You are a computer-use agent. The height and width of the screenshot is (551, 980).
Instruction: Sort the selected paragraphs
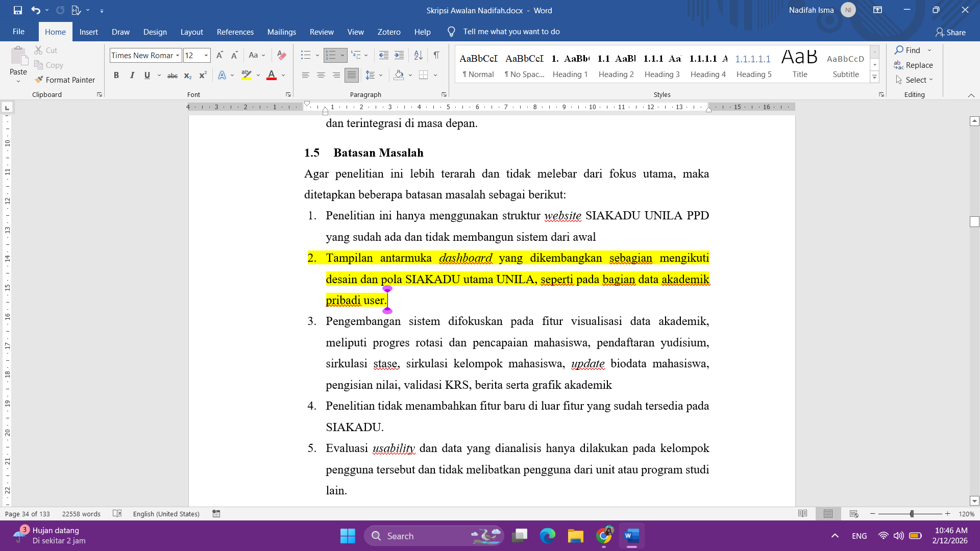418,55
